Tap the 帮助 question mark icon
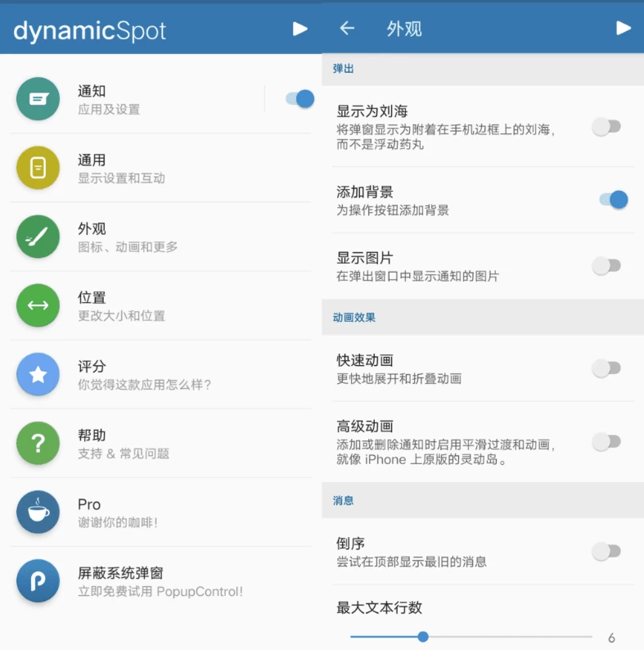The height and width of the screenshot is (650, 644). 38,443
